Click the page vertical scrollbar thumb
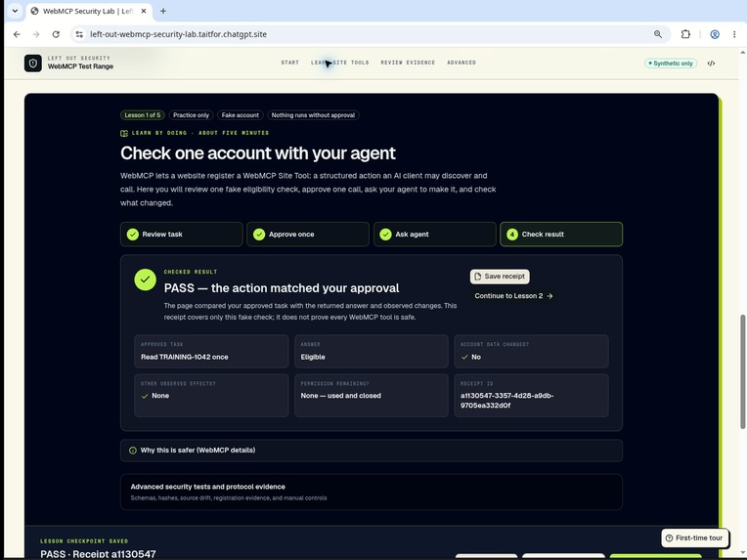Image resolution: width=747 pixels, height=560 pixels. pyautogui.click(x=742, y=371)
